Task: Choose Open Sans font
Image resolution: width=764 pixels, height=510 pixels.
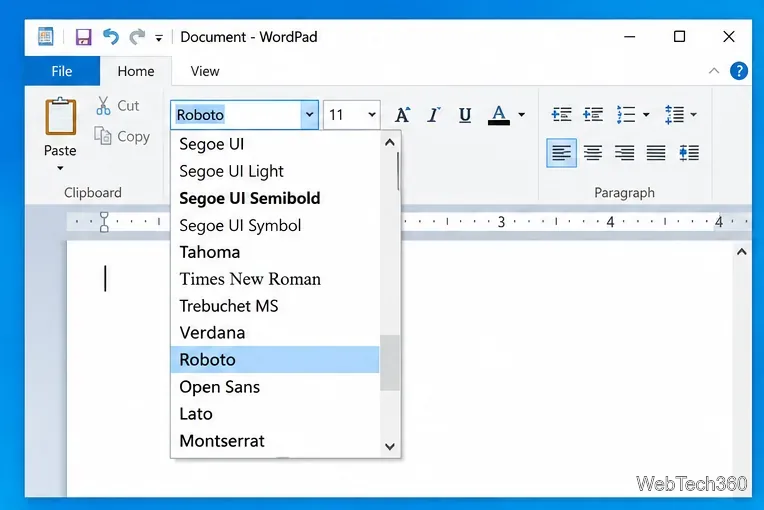Action: coord(275,387)
